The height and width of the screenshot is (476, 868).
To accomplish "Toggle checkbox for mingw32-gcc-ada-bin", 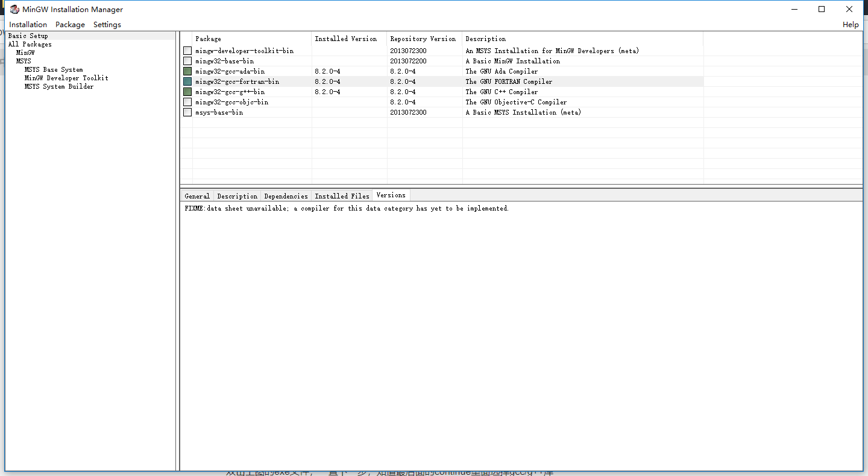I will point(187,71).
